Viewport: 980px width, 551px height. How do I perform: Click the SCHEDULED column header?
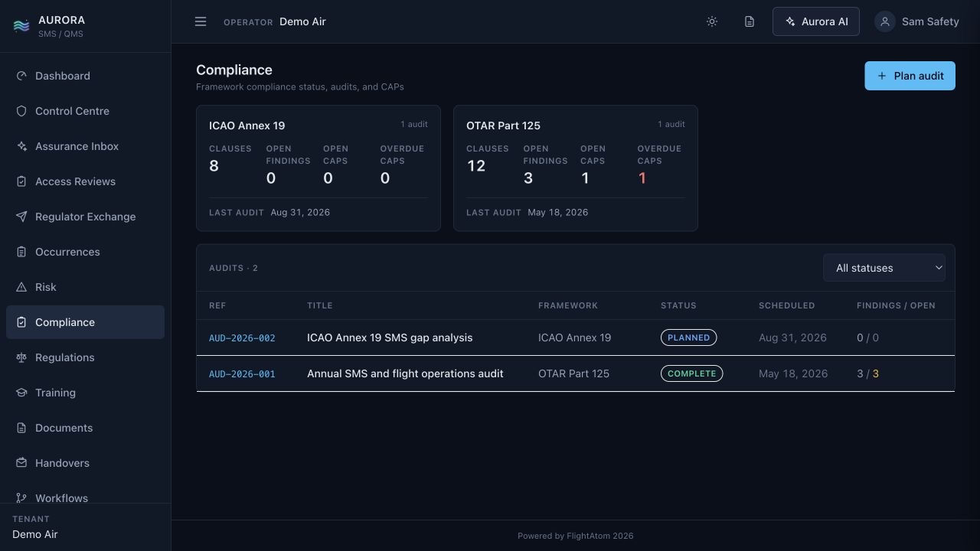pyautogui.click(x=786, y=305)
